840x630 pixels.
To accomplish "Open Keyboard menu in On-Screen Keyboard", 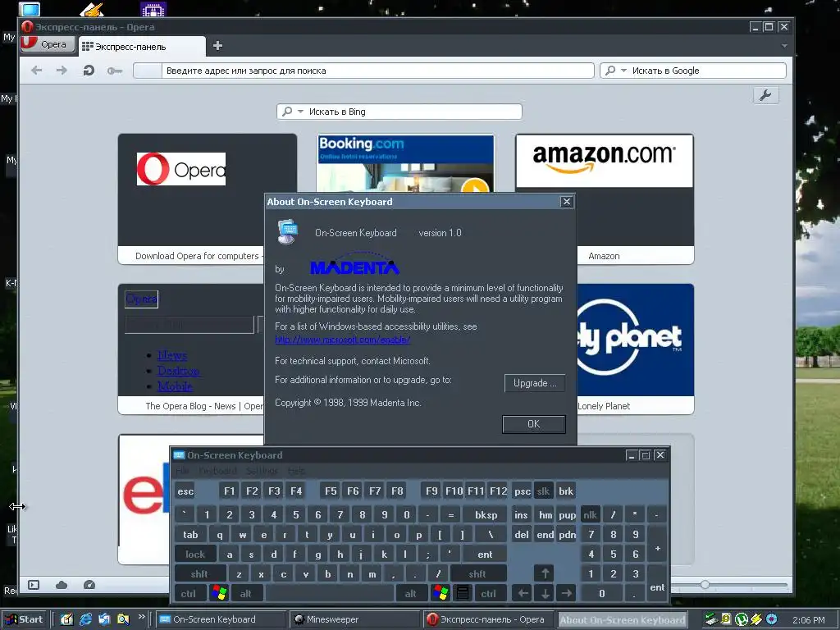I will [x=217, y=470].
